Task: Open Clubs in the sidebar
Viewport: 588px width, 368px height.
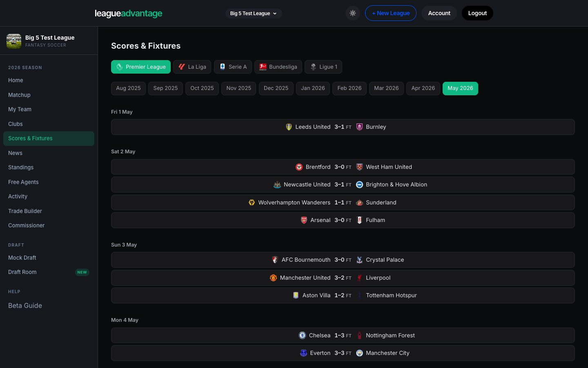Action: point(49,124)
